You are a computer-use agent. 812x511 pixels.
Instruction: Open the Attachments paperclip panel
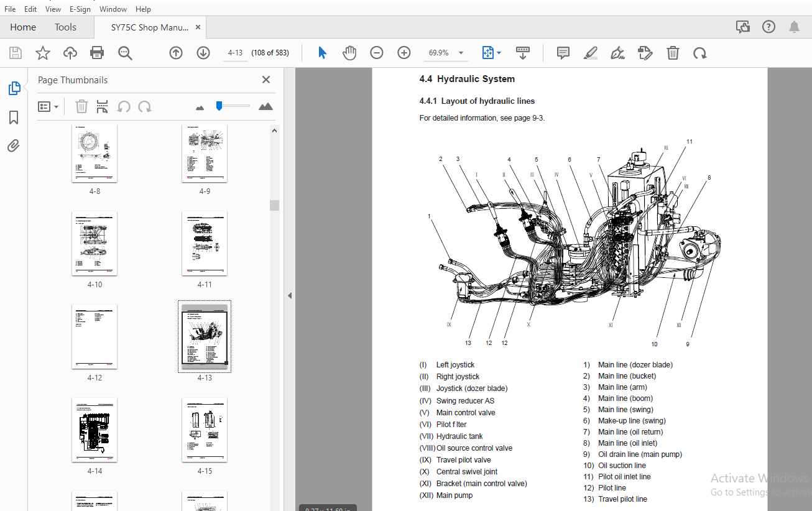click(14, 146)
